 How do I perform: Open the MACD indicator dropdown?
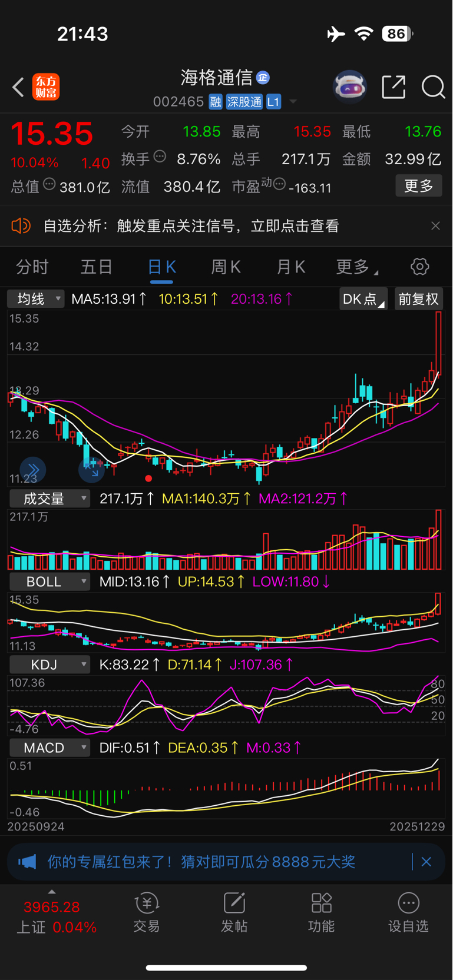tap(49, 748)
